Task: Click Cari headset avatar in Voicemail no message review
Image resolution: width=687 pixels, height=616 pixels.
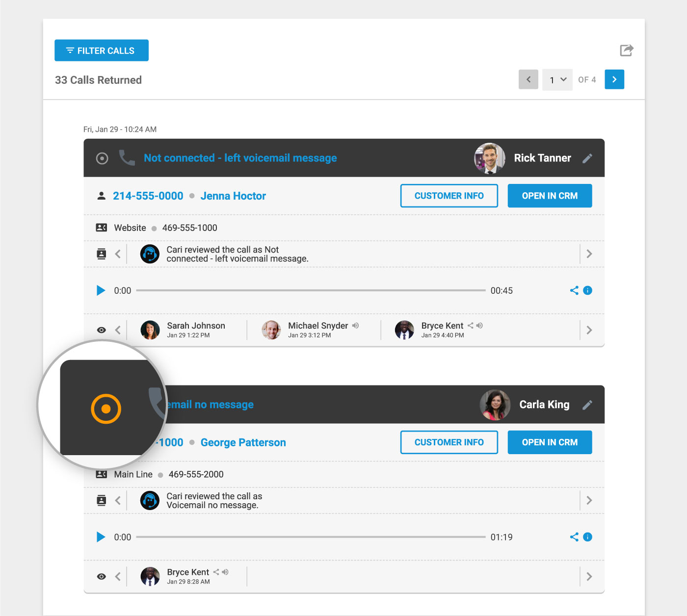Action: tap(150, 501)
